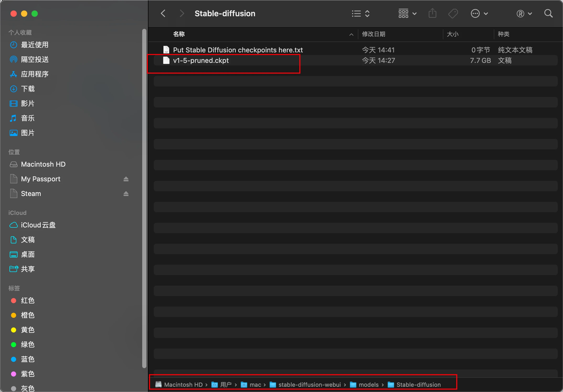Open the More actions ellipsis menu
This screenshot has width=563, height=392.
(x=479, y=14)
